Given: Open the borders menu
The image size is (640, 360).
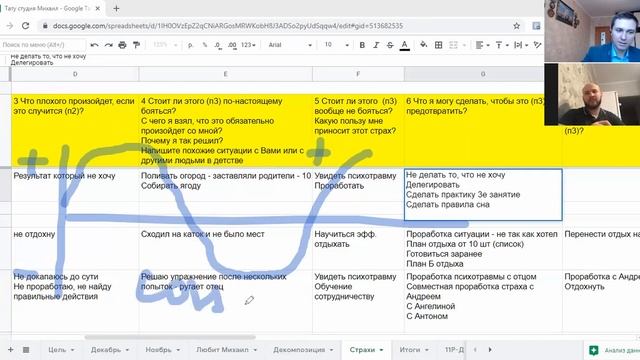Looking at the screenshot, I should coord(438,45).
